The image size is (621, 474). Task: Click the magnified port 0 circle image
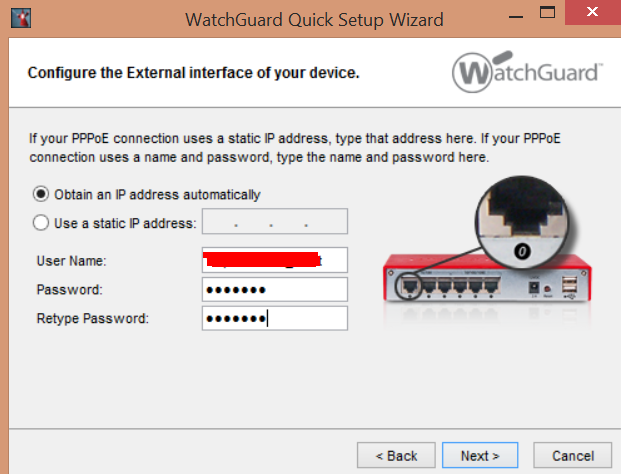pyautogui.click(x=522, y=223)
